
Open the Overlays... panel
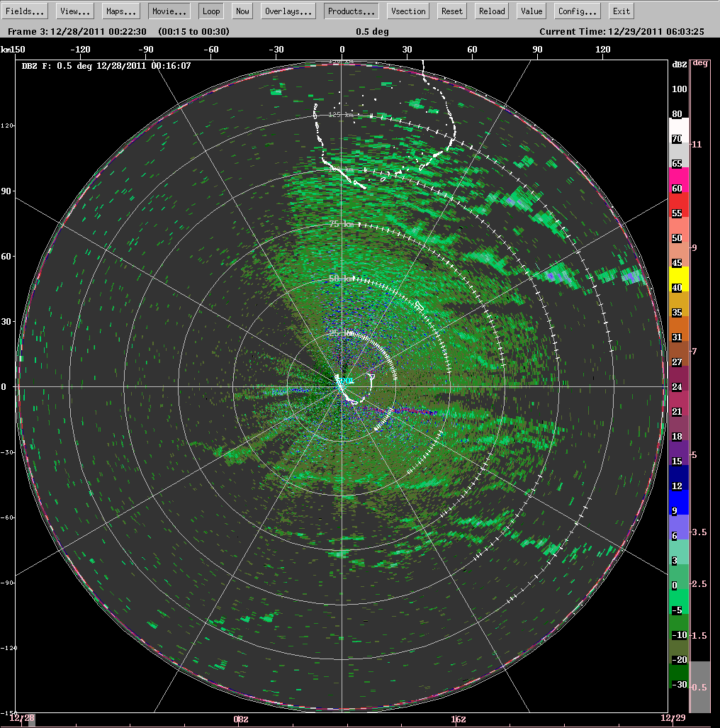click(288, 11)
